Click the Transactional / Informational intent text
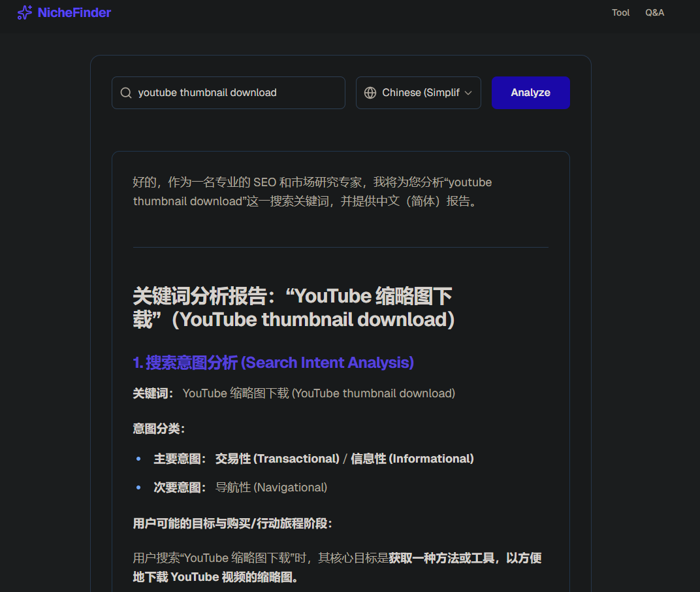Image resolution: width=700 pixels, height=592 pixels. (344, 459)
